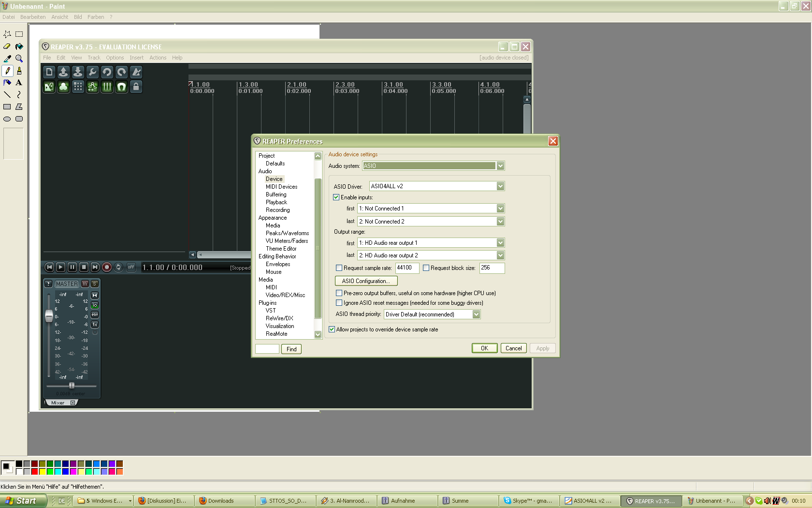Open the '5 Windows E...' taskbar group arrow

tap(130, 501)
